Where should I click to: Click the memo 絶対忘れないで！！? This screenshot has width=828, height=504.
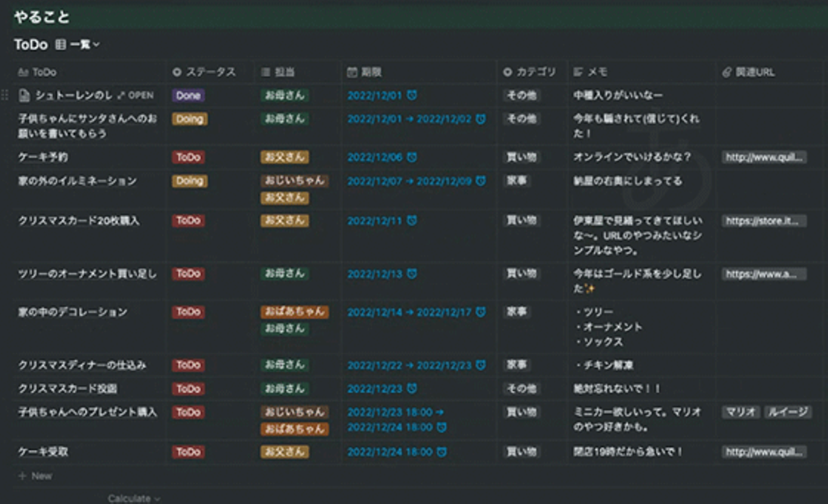pos(617,388)
